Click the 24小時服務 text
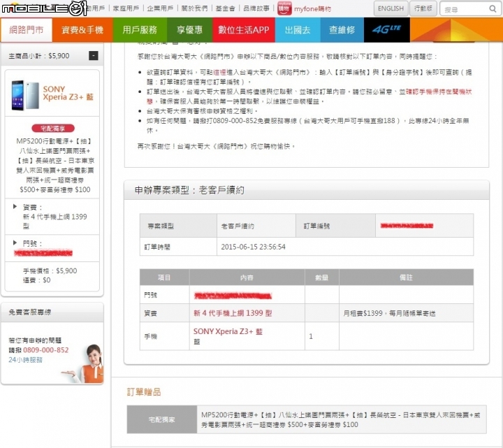503x448 pixels. point(25,360)
